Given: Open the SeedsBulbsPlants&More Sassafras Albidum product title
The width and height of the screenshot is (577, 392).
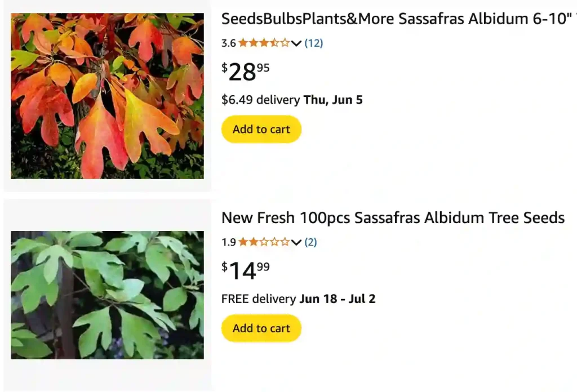Looking at the screenshot, I should coord(394,19).
